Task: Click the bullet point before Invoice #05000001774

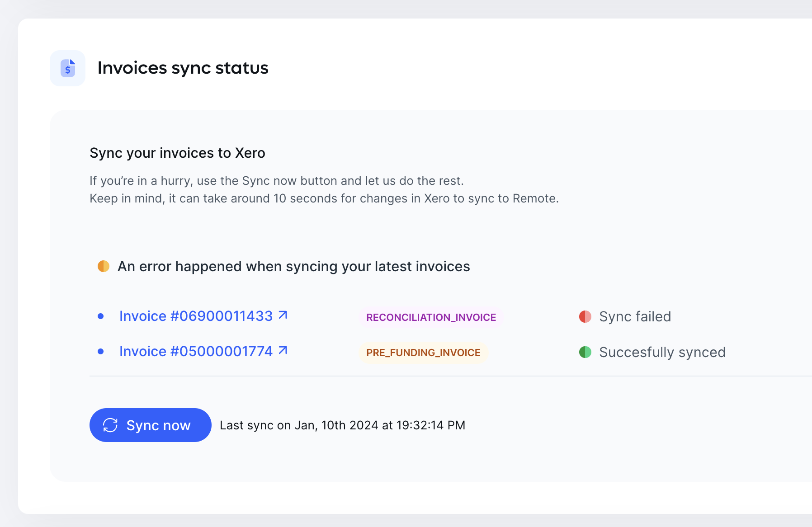Action: click(101, 352)
